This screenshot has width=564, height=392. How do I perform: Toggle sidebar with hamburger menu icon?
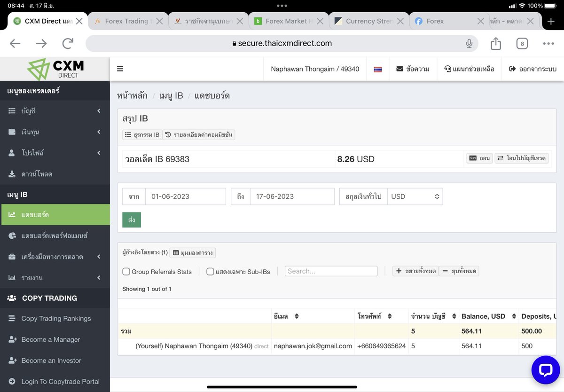[x=120, y=69]
